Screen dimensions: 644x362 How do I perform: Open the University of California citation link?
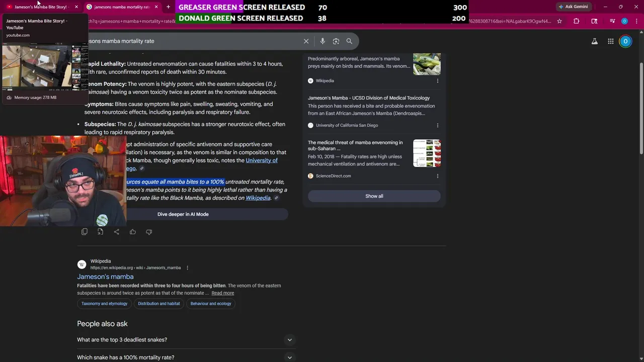(261, 160)
